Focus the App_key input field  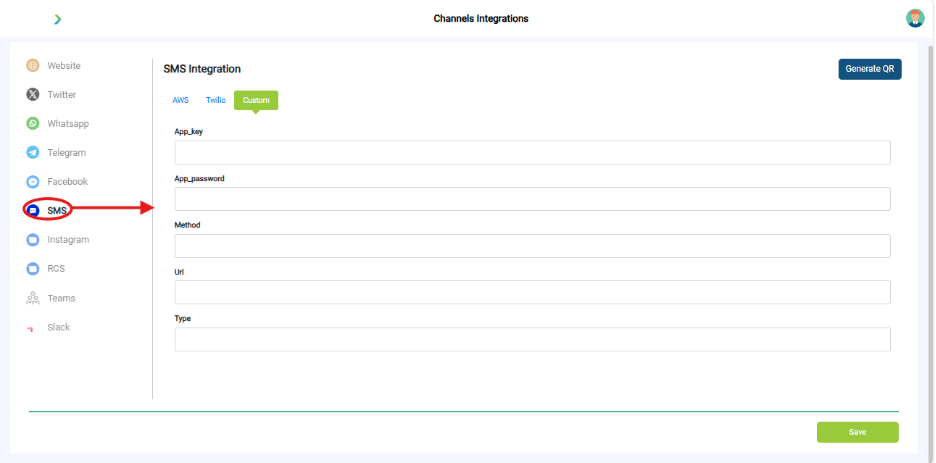coord(532,153)
